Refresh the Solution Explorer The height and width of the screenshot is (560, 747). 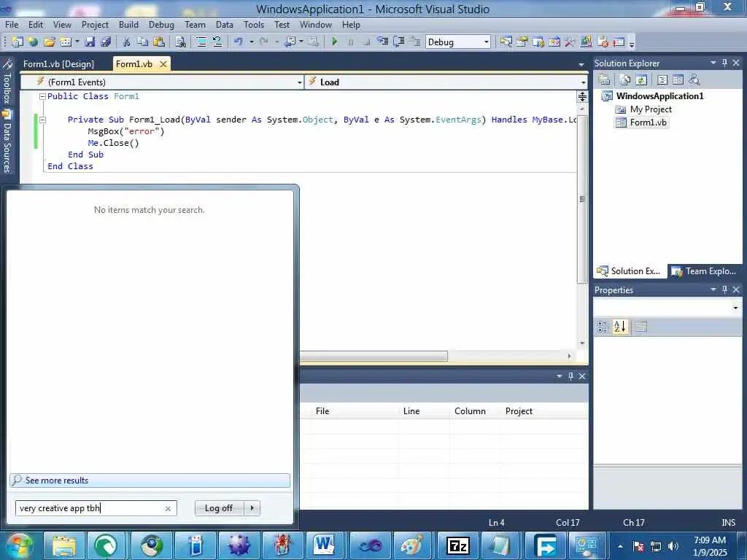[x=641, y=80]
